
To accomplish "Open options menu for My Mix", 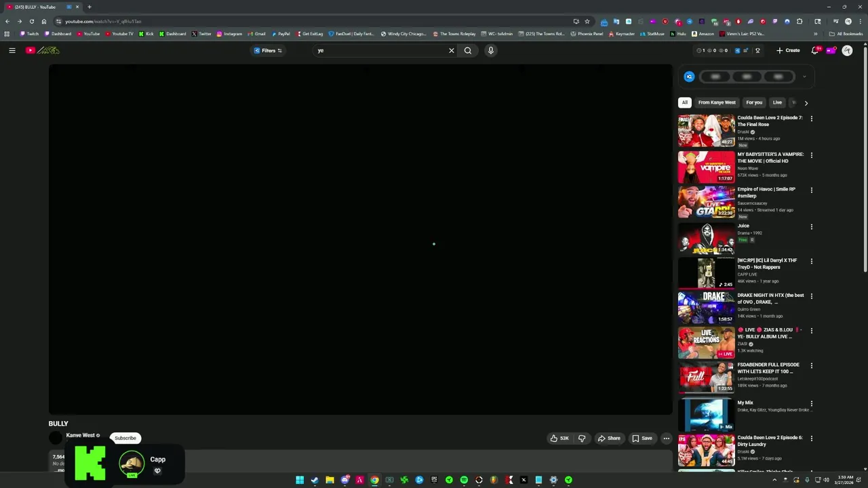I will click(811, 404).
